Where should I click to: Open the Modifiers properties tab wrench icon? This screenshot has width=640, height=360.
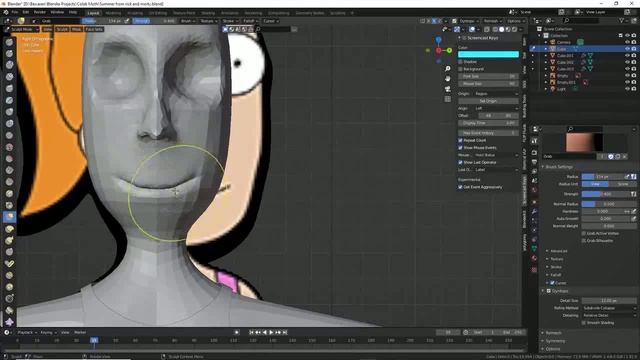(534, 211)
